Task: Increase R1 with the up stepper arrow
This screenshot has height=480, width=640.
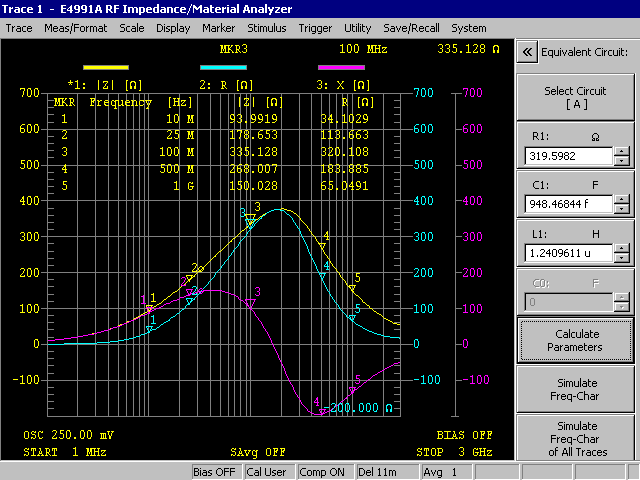Action: 622,151
